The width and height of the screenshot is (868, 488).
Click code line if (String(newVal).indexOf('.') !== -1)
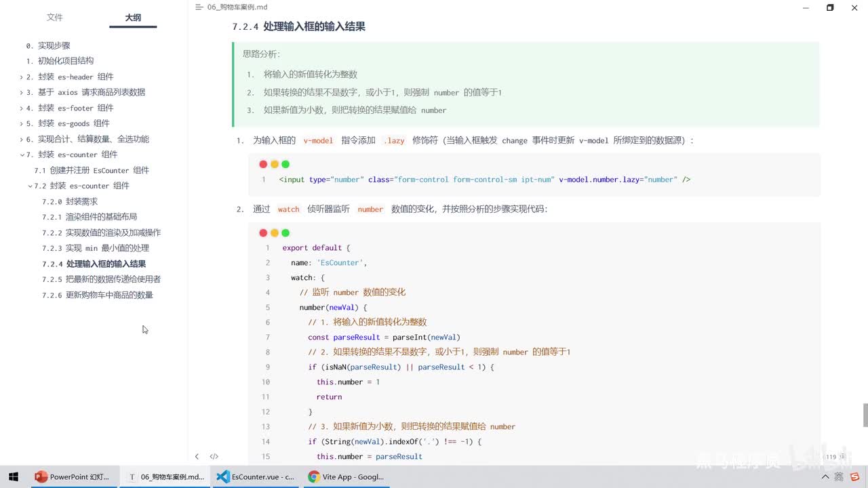[395, 442]
